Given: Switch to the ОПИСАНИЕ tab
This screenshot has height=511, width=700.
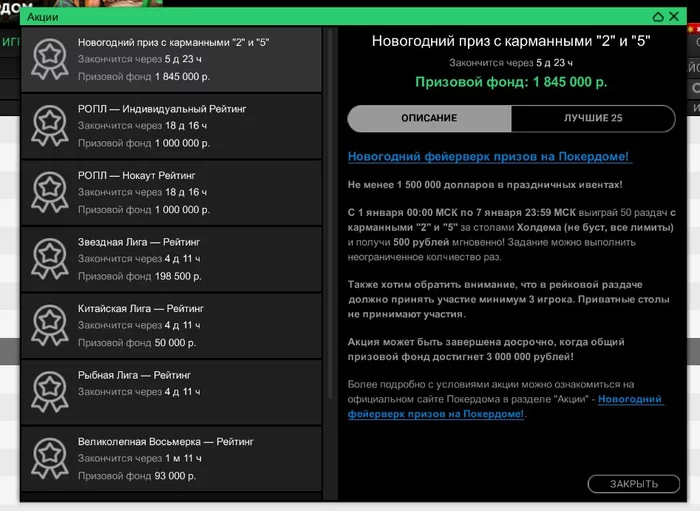Looking at the screenshot, I should 429,118.
